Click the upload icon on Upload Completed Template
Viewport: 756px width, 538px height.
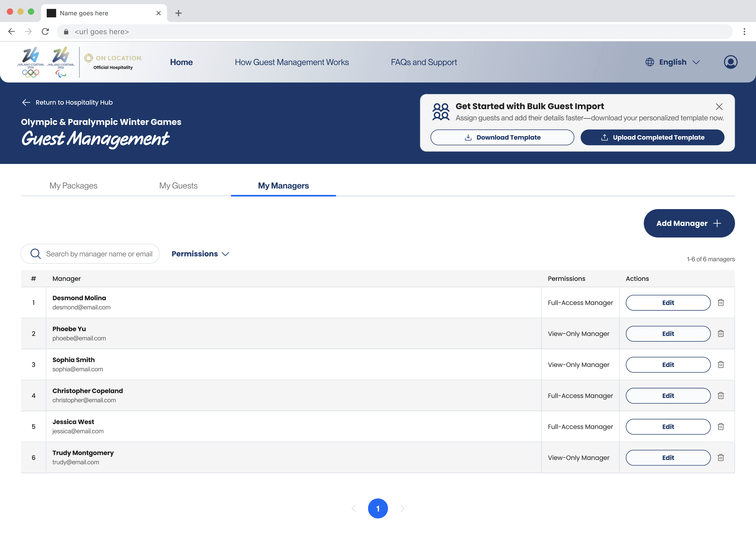[x=605, y=137]
